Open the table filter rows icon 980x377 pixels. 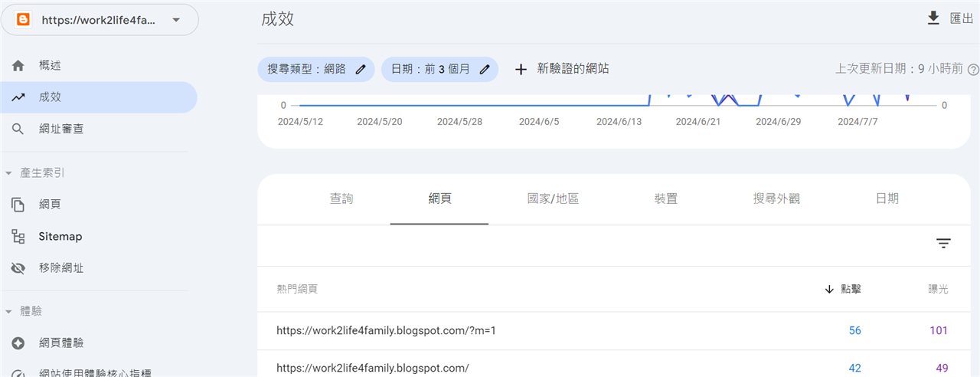tap(943, 244)
